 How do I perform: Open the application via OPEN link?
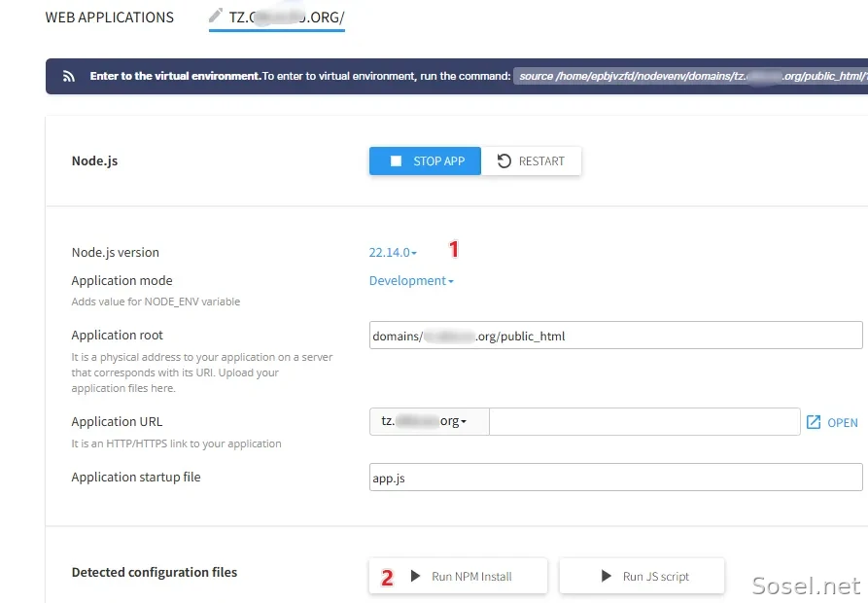(x=832, y=422)
